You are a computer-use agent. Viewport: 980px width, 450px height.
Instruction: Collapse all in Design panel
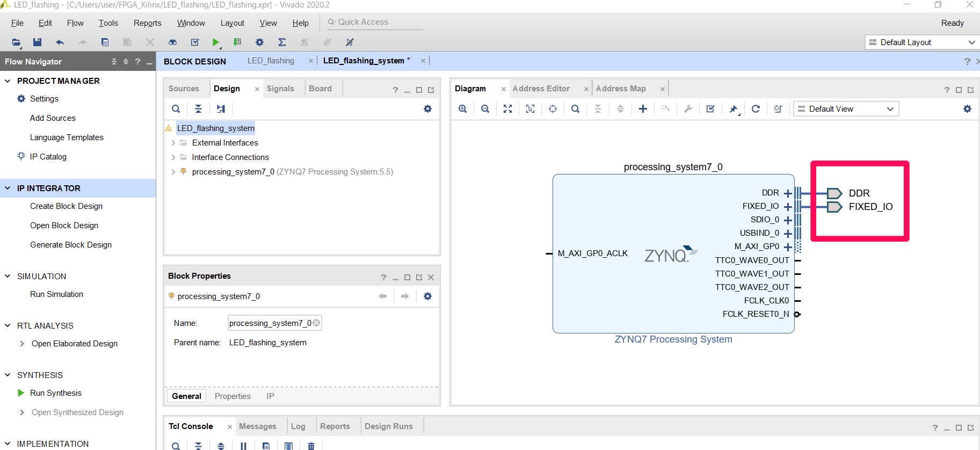tap(198, 109)
